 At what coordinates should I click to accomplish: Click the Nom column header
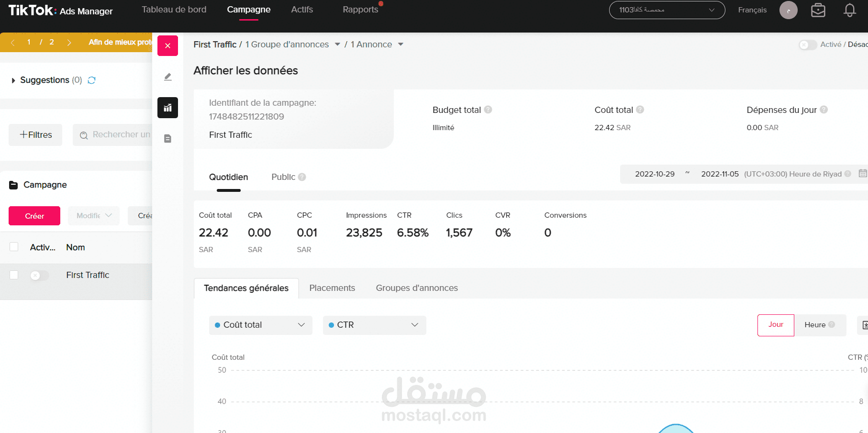click(76, 247)
